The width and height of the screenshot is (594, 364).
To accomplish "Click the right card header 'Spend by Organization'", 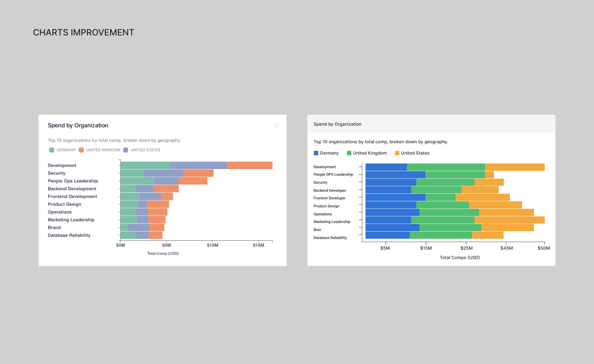I will [x=337, y=124].
